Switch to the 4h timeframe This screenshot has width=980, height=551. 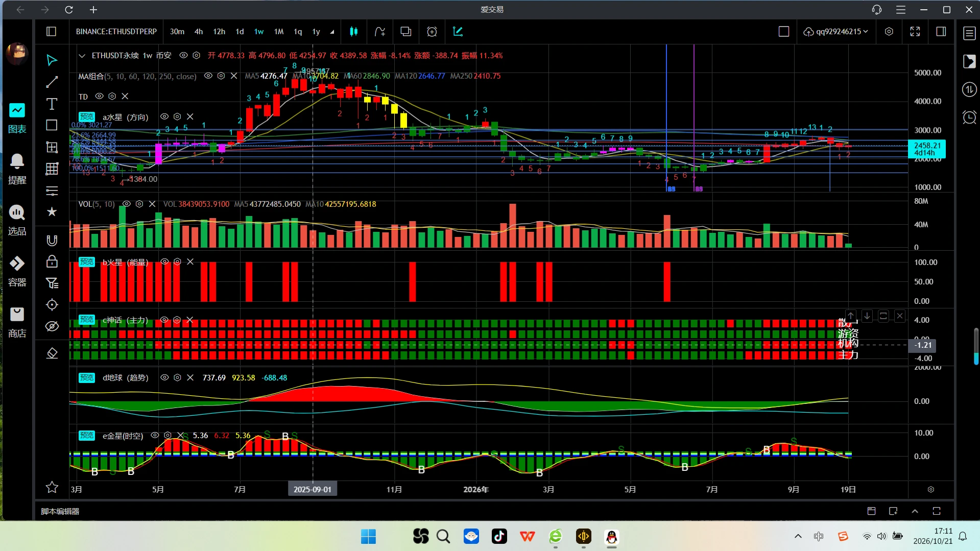[199, 32]
